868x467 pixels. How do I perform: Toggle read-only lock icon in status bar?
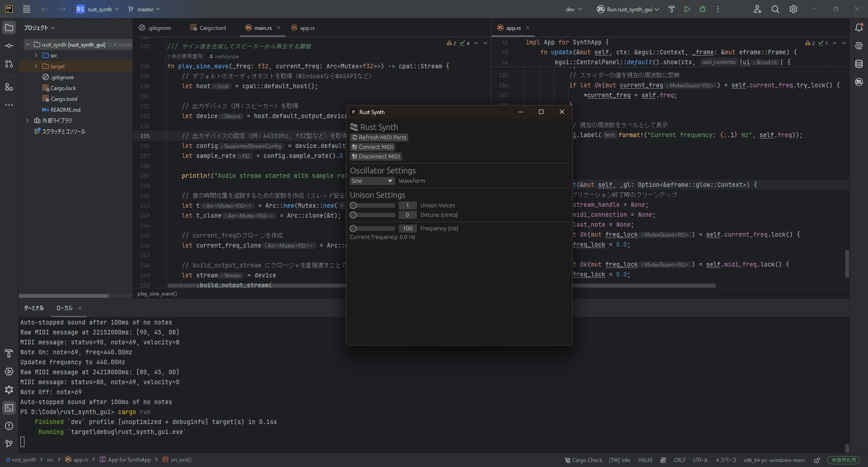pos(817,460)
